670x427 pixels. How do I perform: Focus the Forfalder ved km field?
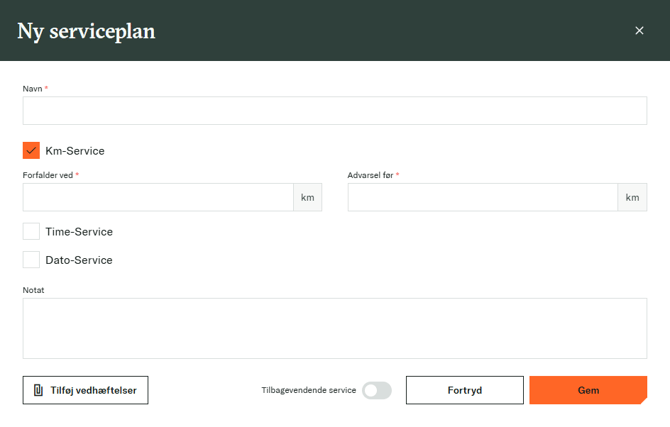[158, 197]
